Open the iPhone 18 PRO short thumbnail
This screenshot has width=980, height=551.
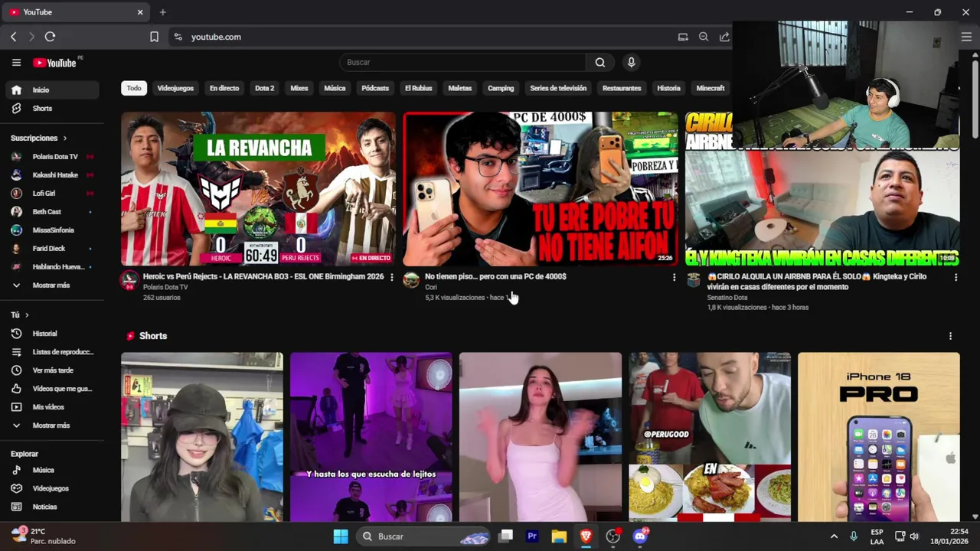pyautogui.click(x=878, y=437)
